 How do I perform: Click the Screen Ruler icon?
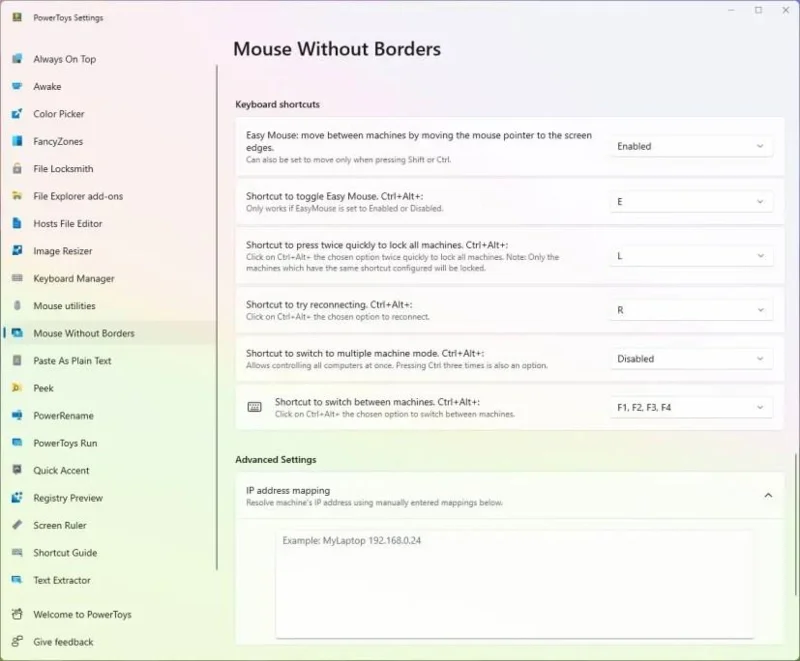[17, 525]
